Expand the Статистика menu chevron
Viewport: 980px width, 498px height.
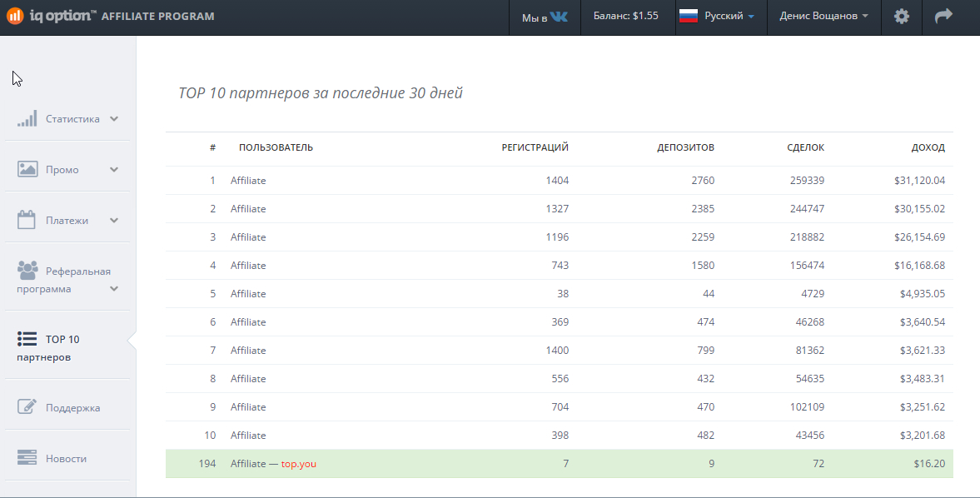tap(114, 118)
